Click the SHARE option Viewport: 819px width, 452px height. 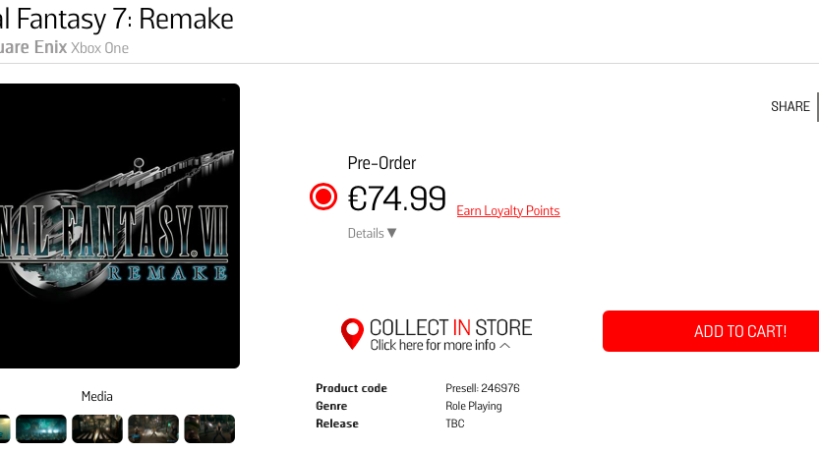point(790,106)
